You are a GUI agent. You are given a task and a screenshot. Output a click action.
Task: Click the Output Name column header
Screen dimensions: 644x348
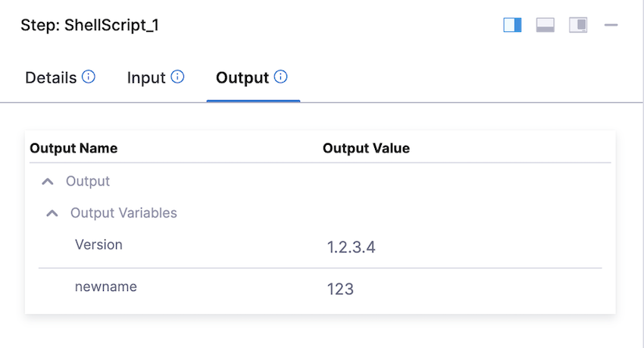click(x=73, y=149)
